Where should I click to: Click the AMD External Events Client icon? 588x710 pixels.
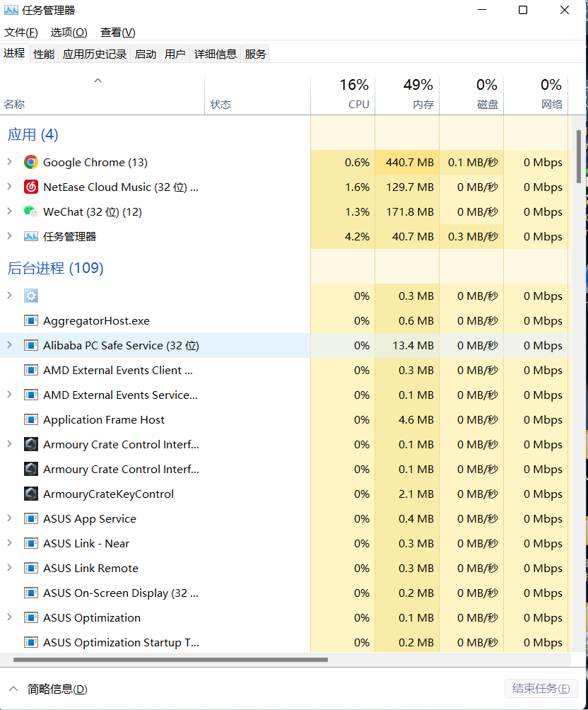tap(31, 370)
